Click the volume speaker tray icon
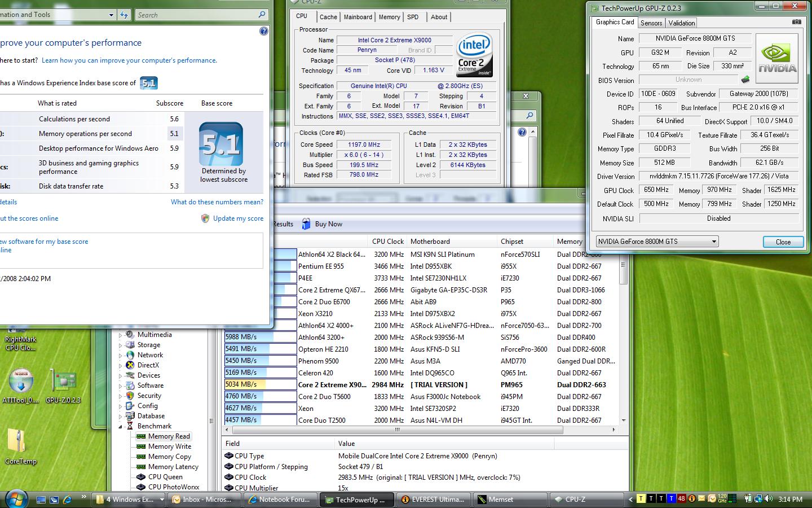 click(x=768, y=499)
